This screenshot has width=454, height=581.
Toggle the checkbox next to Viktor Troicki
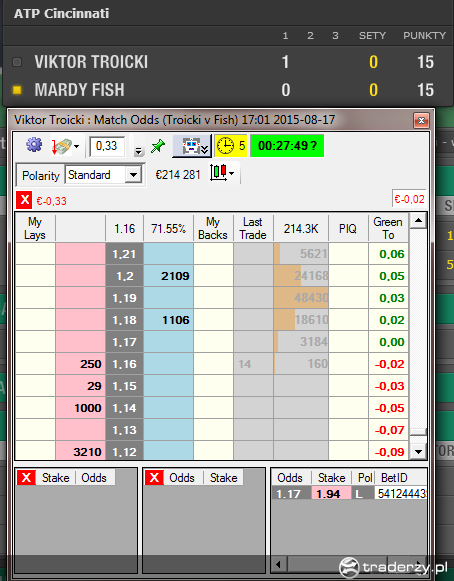pyautogui.click(x=17, y=62)
